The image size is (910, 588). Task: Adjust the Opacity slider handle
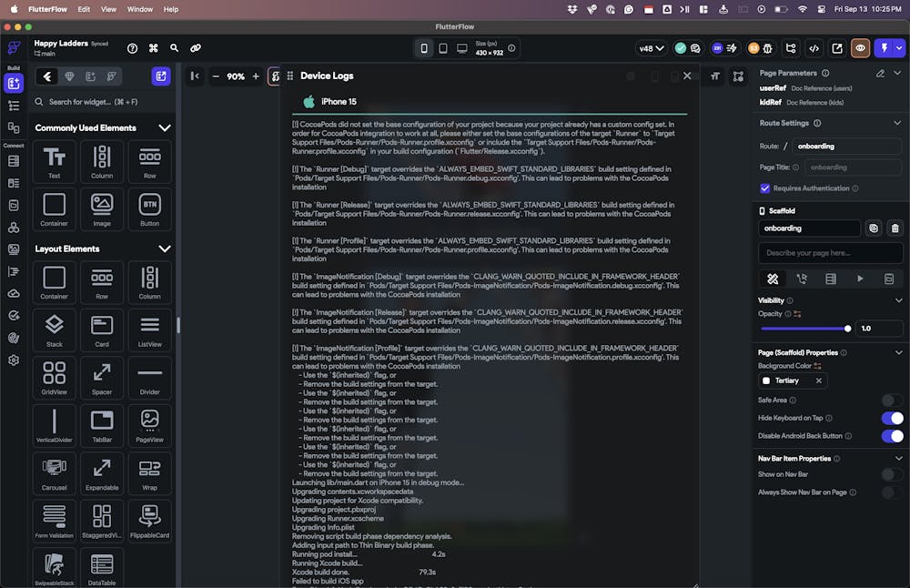[847, 329]
